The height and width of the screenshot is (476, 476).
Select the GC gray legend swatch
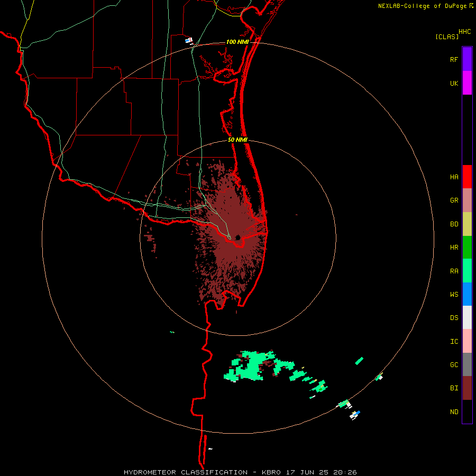pyautogui.click(x=467, y=364)
